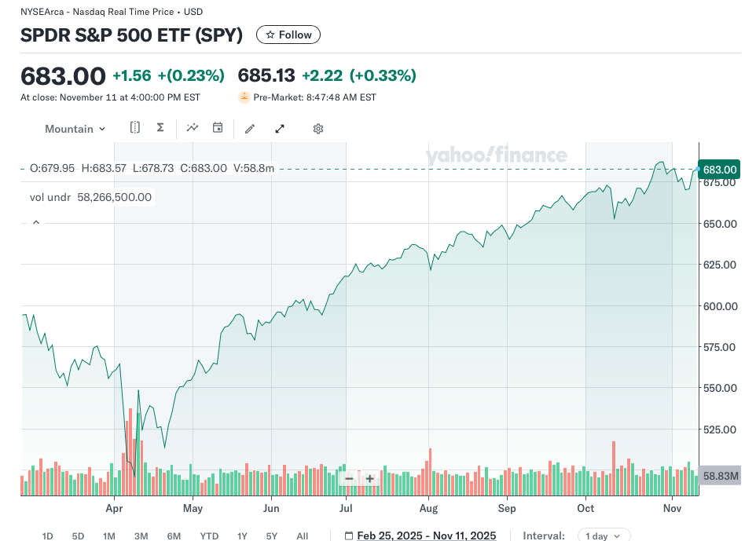
Task: Zoom out with the minus button
Action: click(349, 478)
